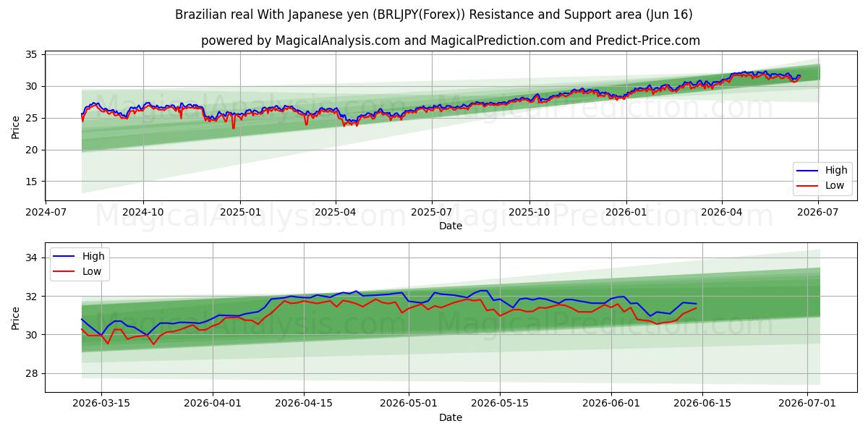This screenshot has width=868, height=434.
Task: Click the 2026-01 tick label on top chart
Action: pyautogui.click(x=626, y=212)
